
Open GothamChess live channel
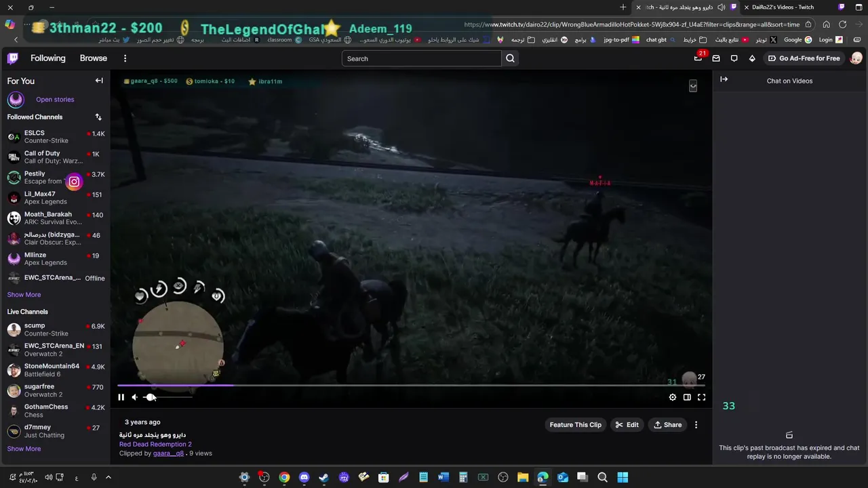click(56, 411)
